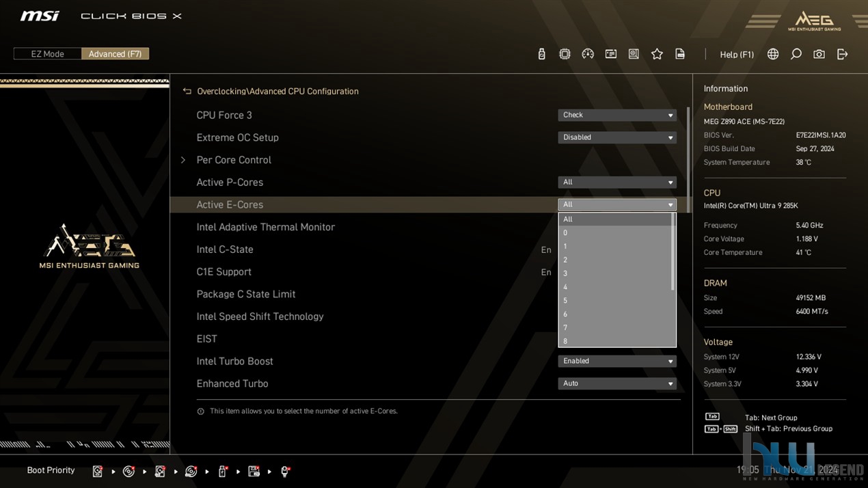Choose option 2 in E-Cores list

[615, 260]
